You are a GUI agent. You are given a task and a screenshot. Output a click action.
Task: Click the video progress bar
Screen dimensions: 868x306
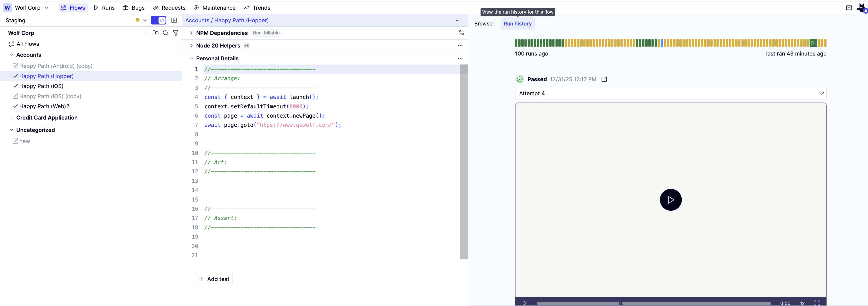pos(654,303)
